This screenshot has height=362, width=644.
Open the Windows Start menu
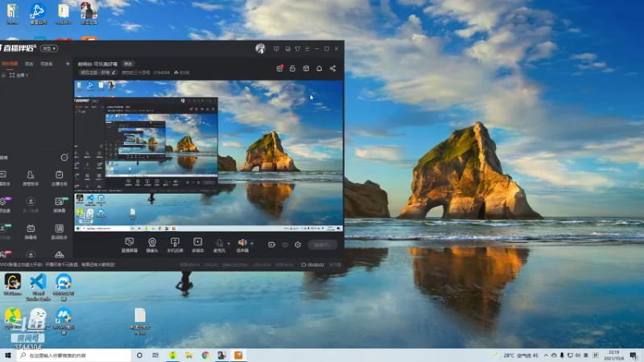[7, 355]
